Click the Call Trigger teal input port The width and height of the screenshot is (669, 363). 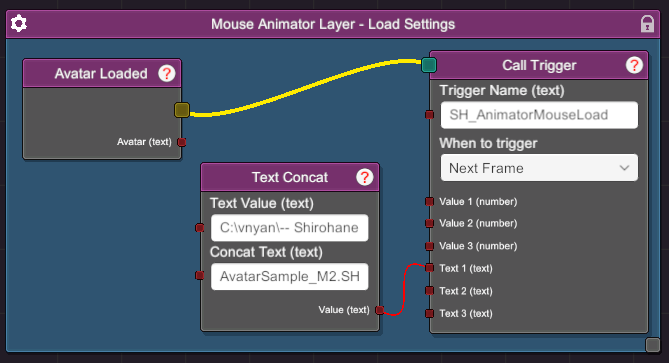coord(429,65)
